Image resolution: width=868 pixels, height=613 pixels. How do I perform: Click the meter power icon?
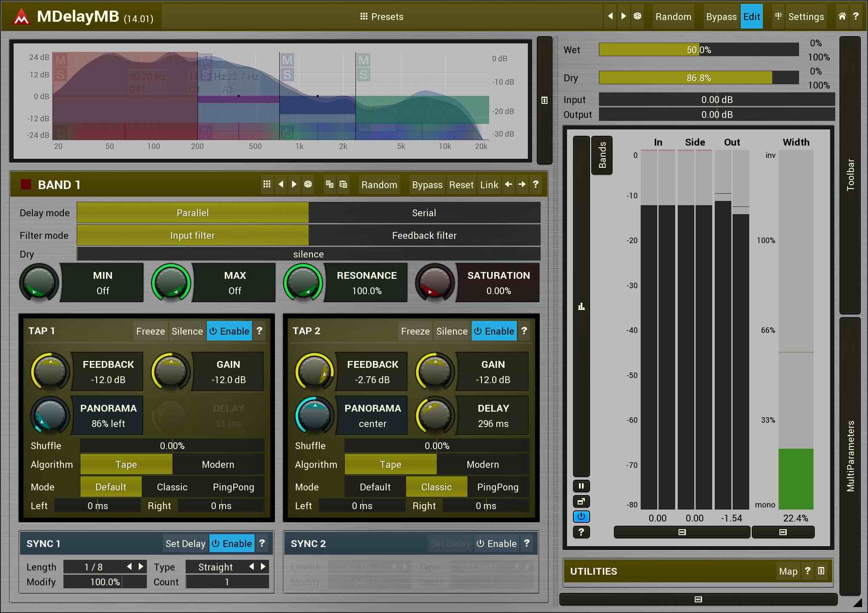coord(581,516)
